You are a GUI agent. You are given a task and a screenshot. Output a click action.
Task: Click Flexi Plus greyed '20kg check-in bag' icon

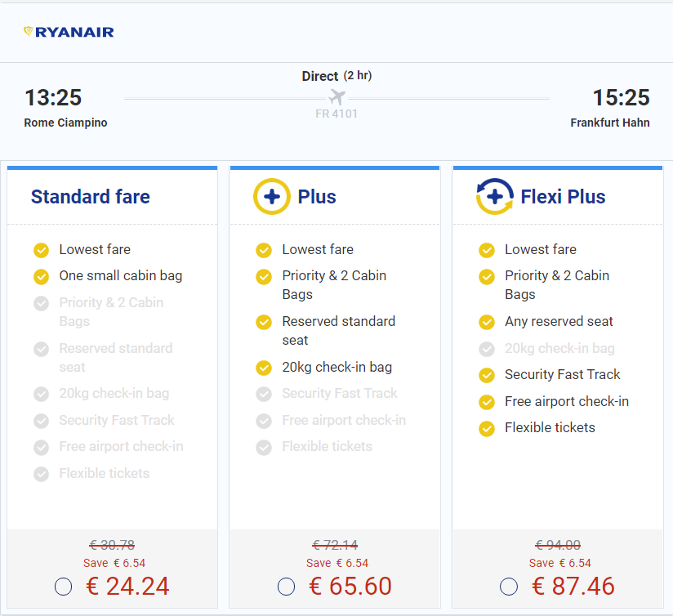click(486, 349)
